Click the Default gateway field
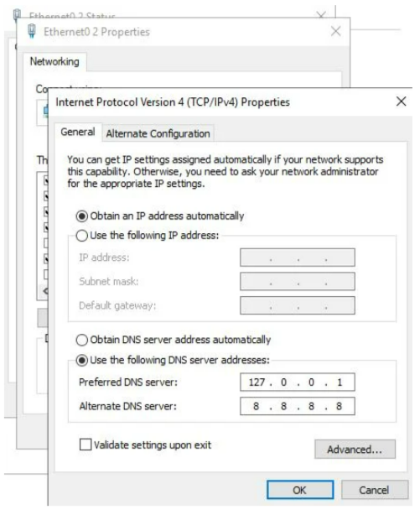 298,305
